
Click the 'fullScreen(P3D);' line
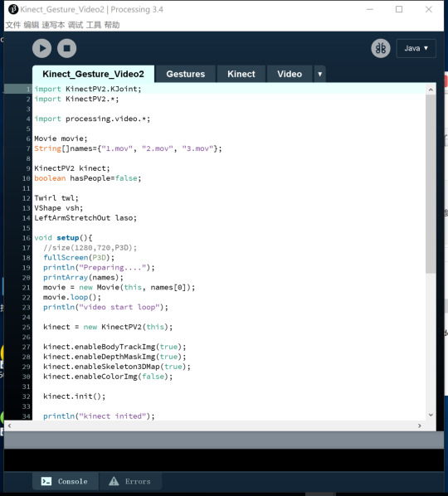click(x=79, y=257)
